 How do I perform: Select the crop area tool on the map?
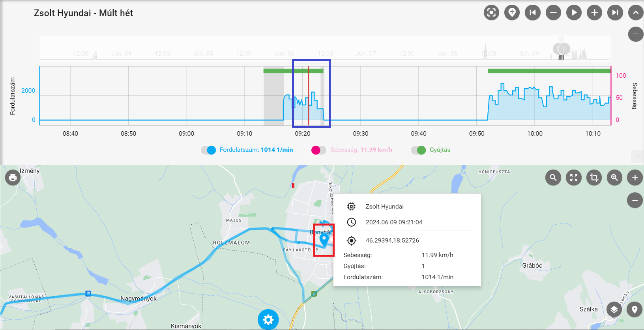point(594,178)
